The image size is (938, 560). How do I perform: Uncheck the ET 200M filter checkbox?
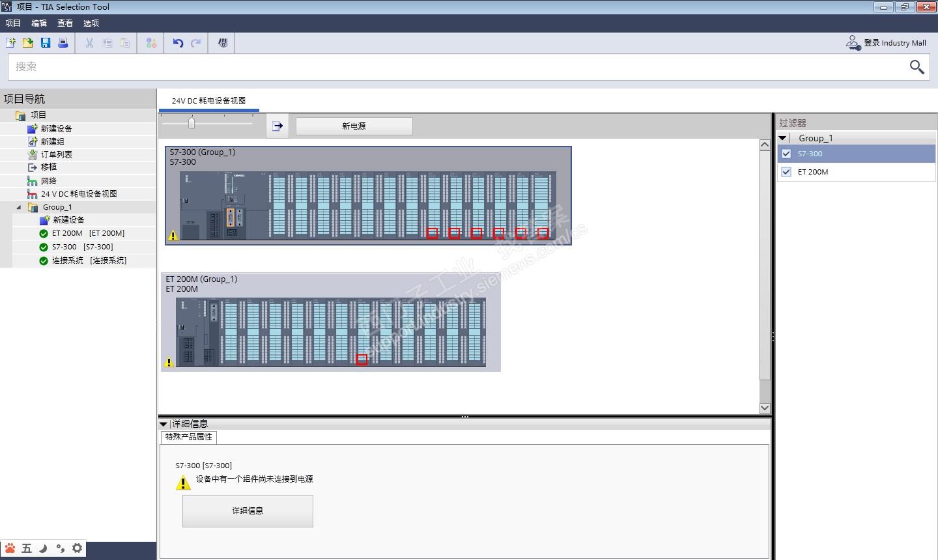pos(786,172)
